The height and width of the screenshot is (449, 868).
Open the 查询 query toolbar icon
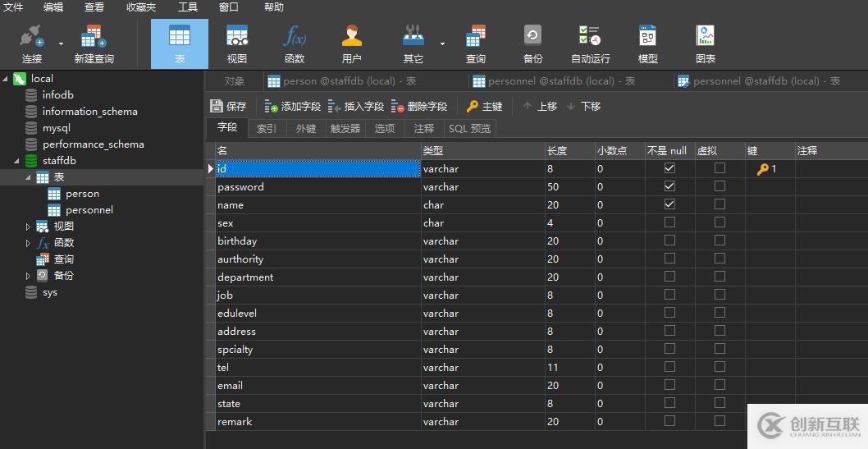476,44
